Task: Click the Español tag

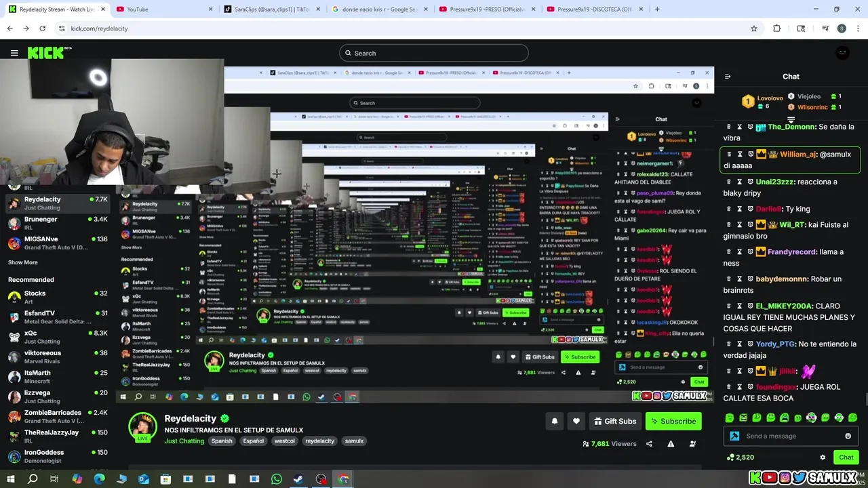Action: (x=254, y=441)
